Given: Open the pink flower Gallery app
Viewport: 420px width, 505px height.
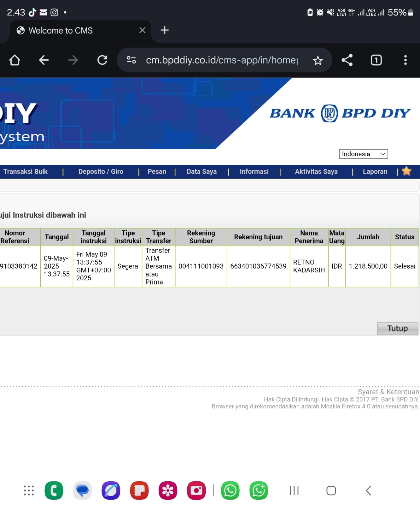Looking at the screenshot, I should click(168, 490).
